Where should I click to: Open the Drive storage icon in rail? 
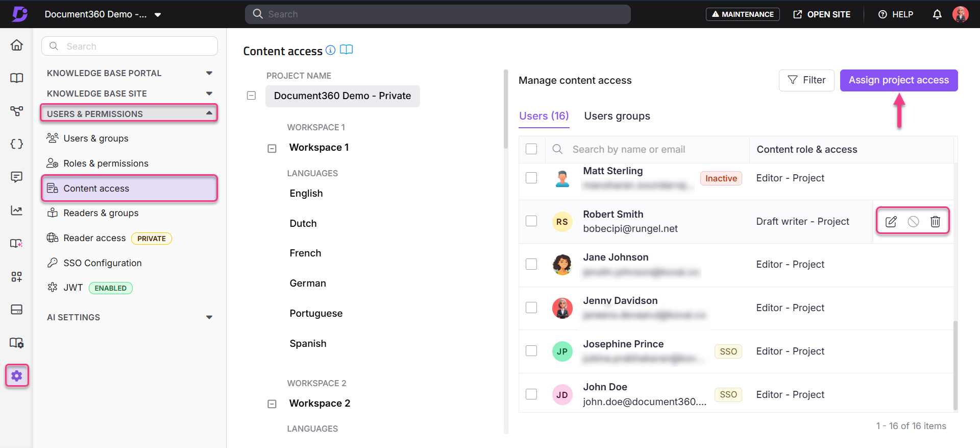(17, 310)
